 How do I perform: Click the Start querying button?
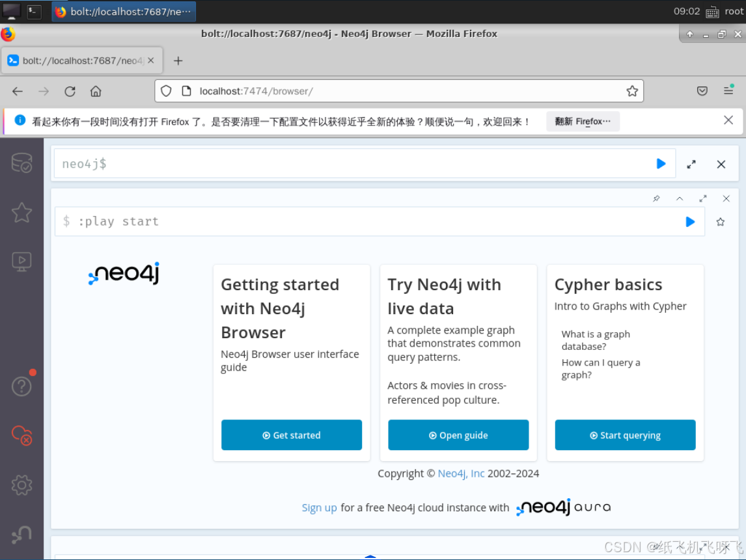click(625, 435)
